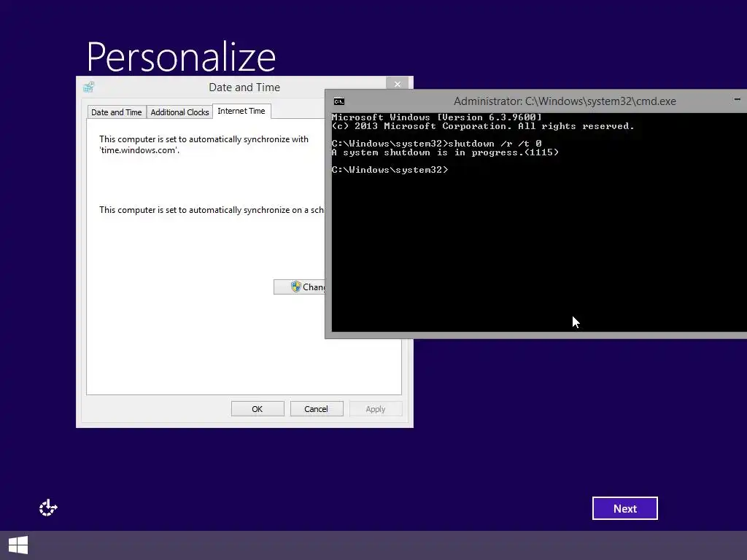This screenshot has width=747, height=560.
Task: Click the final C:\Windows\system32> prompt line
Action: click(x=390, y=169)
